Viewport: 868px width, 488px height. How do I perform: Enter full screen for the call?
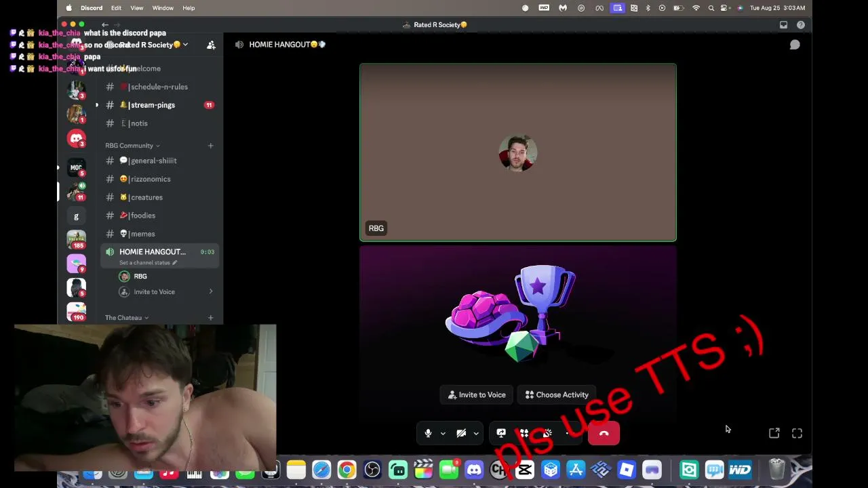pos(797,433)
